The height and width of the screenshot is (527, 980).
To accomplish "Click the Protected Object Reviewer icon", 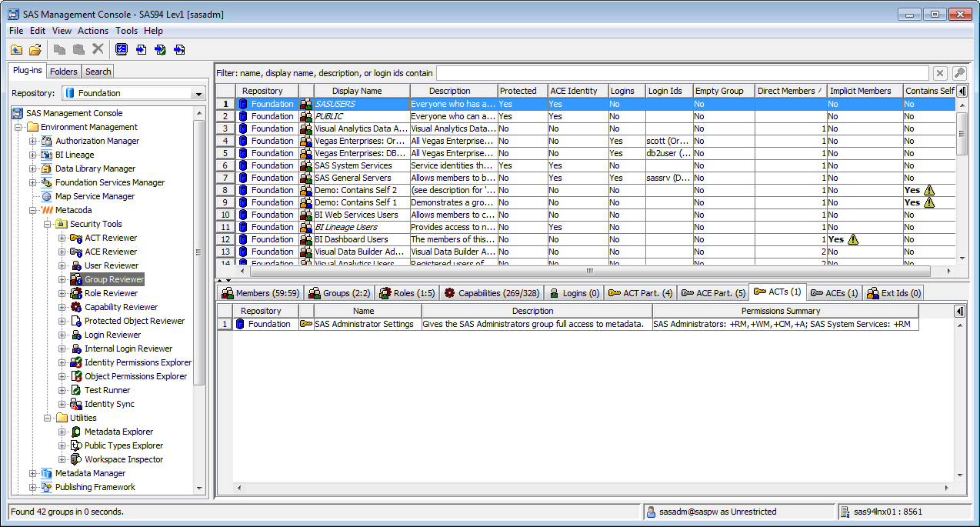I will [x=76, y=321].
